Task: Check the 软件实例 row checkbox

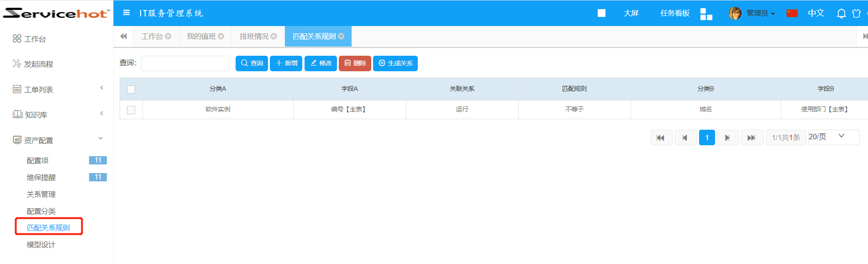Action: (x=131, y=110)
